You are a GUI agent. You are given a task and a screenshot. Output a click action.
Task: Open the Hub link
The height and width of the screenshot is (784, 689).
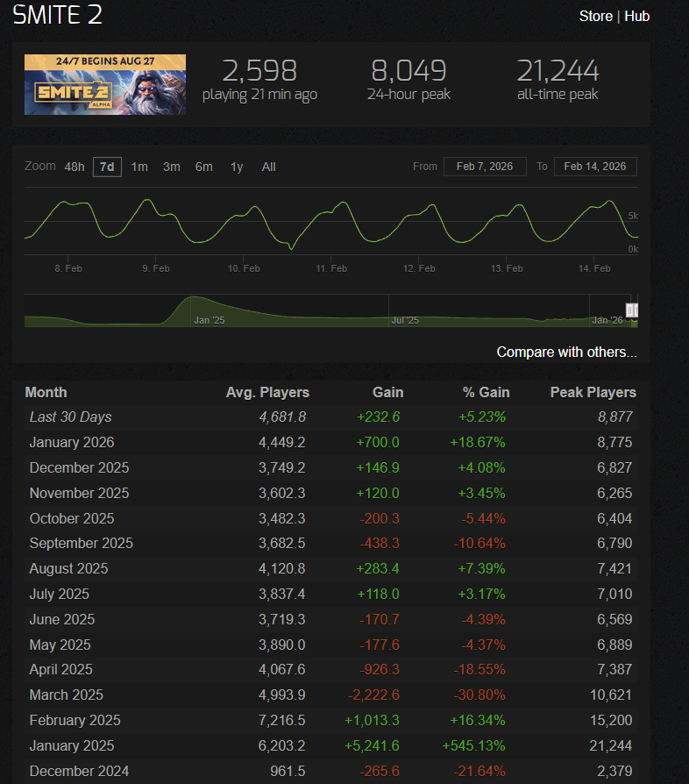(637, 16)
